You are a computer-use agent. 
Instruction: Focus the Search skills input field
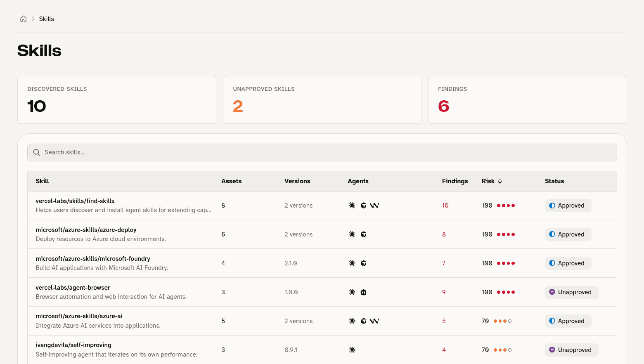322,152
